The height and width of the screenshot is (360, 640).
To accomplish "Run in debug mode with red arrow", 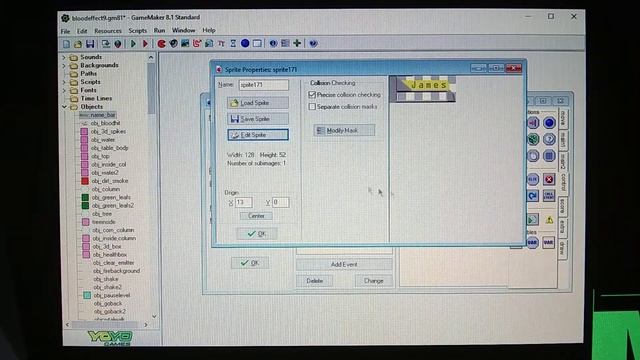I will (145, 44).
